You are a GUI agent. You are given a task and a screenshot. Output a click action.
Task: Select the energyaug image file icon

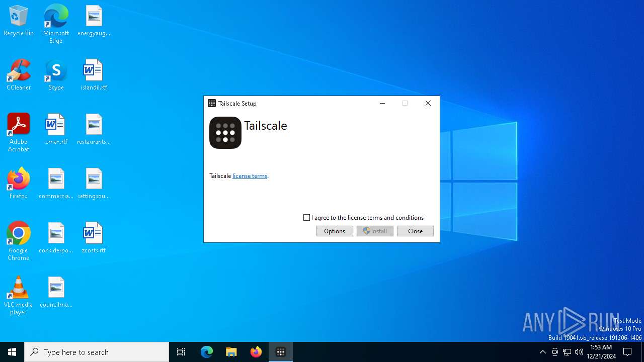pyautogui.click(x=94, y=21)
